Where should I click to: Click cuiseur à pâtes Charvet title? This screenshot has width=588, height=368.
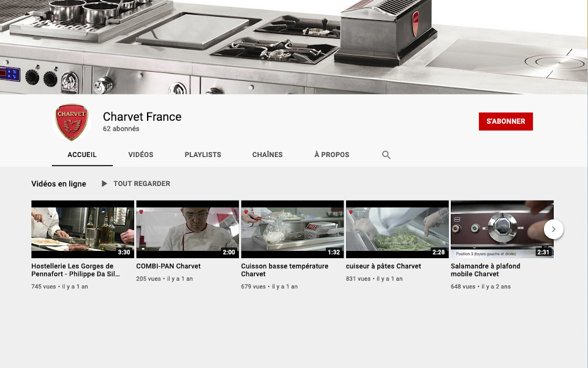pyautogui.click(x=383, y=266)
